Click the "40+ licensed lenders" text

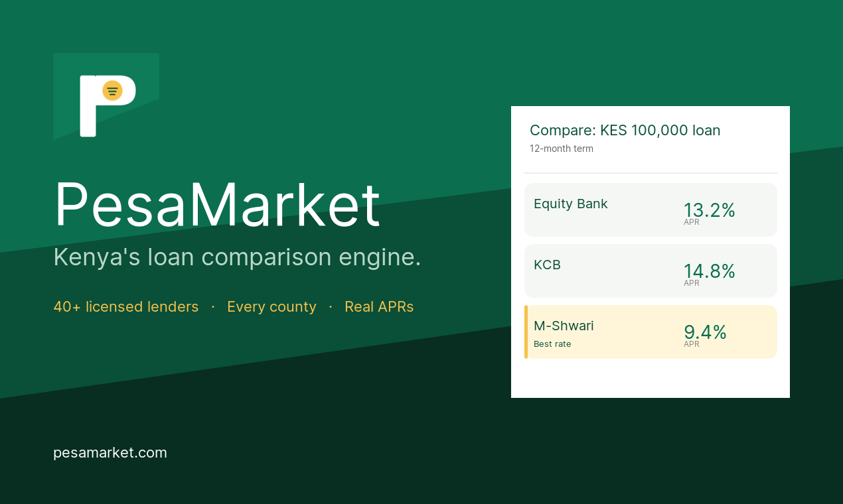(126, 307)
